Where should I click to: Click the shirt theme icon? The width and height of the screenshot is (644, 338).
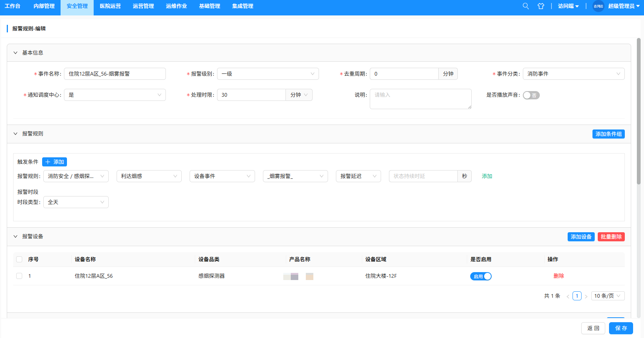point(541,6)
